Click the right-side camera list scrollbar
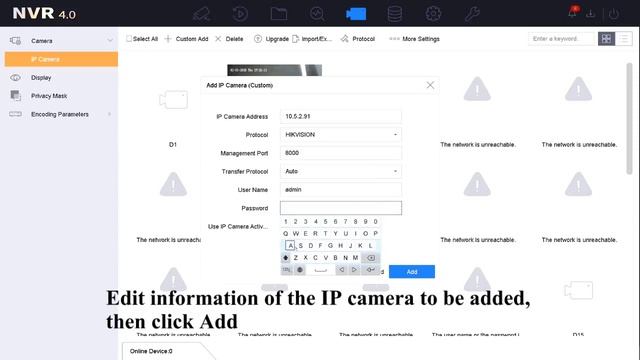 tap(629, 118)
